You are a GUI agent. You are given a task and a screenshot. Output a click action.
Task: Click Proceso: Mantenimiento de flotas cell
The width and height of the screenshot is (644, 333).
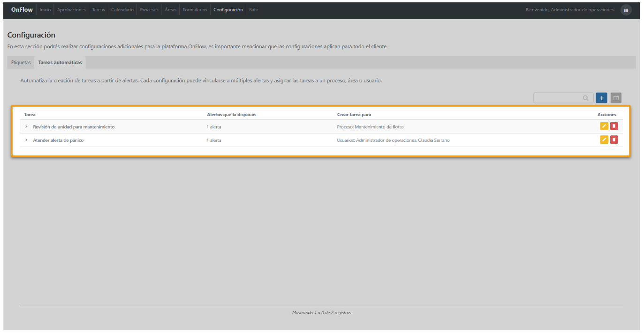coord(370,127)
